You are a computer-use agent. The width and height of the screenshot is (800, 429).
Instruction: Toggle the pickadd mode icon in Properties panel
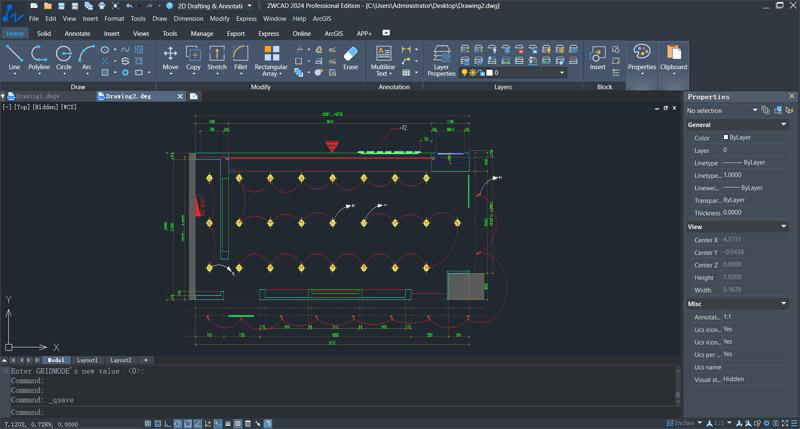(765, 110)
